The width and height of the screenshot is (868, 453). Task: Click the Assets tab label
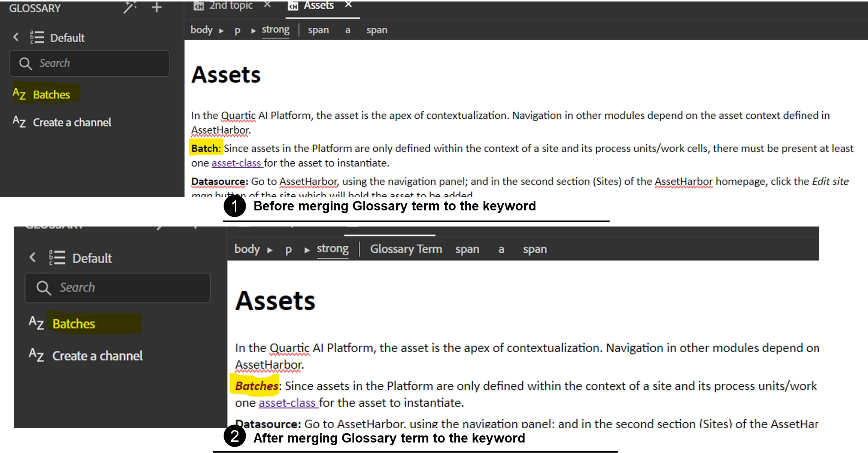pyautogui.click(x=318, y=6)
